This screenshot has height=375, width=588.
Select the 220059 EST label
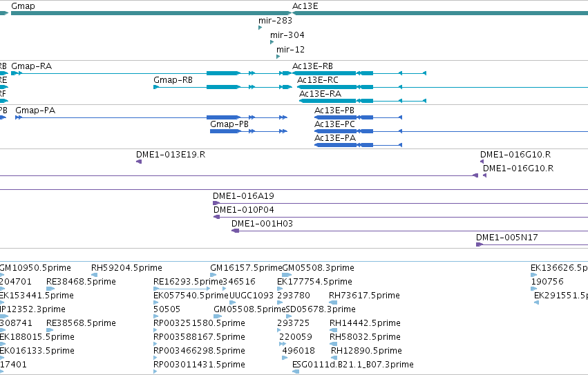click(296, 337)
